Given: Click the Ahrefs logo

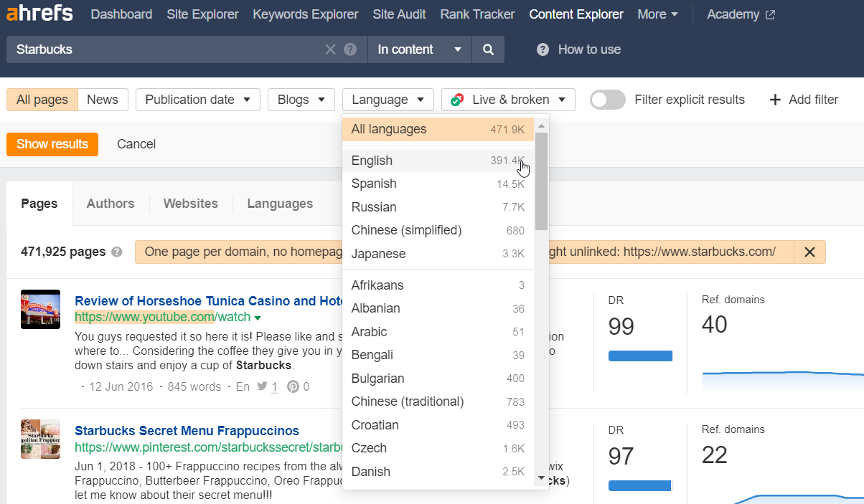Looking at the screenshot, I should (x=40, y=14).
